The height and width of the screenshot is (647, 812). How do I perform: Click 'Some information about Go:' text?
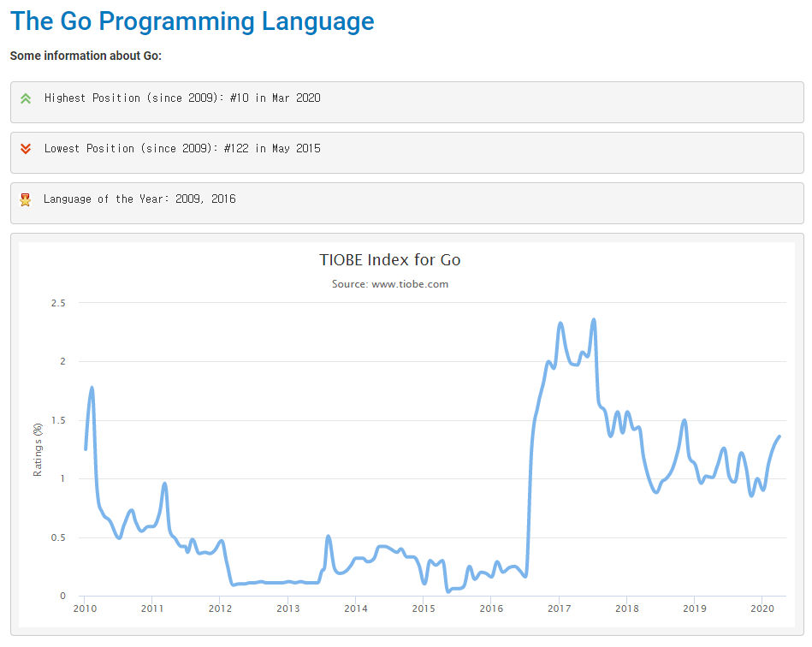(x=86, y=56)
